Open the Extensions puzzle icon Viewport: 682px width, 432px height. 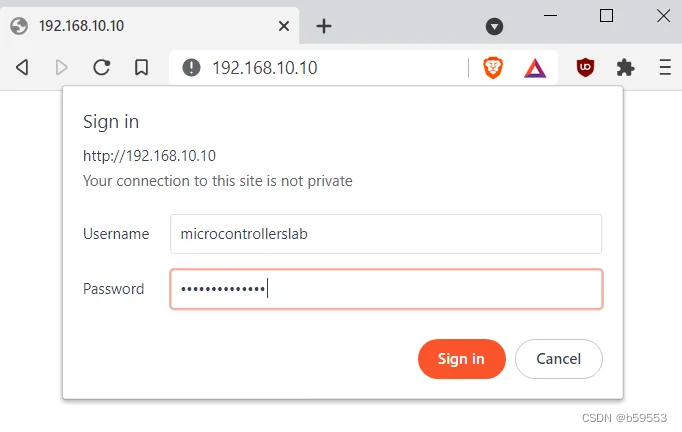tap(626, 67)
